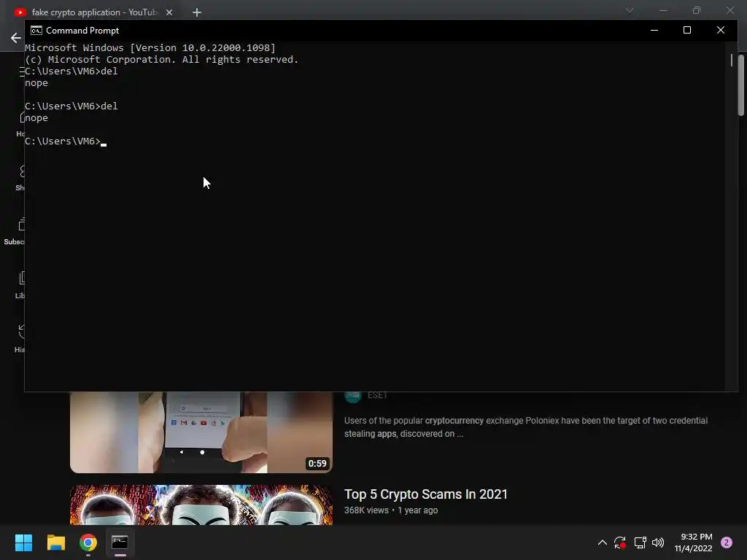Open YouTube History in the sidebar
Image resolution: width=747 pixels, height=560 pixels.
coord(20,339)
